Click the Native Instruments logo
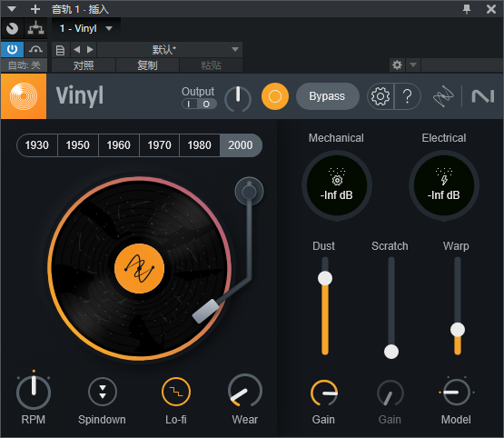Image resolution: width=504 pixels, height=438 pixels. click(483, 96)
